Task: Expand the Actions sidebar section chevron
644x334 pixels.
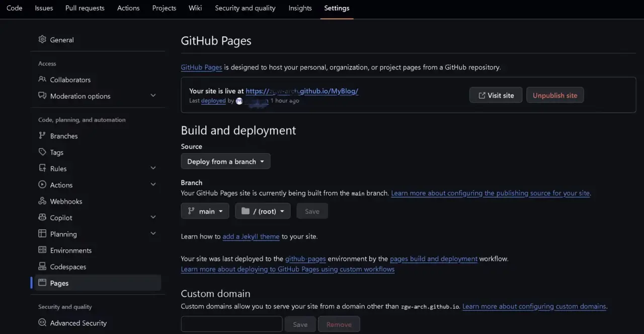Action: [153, 184]
